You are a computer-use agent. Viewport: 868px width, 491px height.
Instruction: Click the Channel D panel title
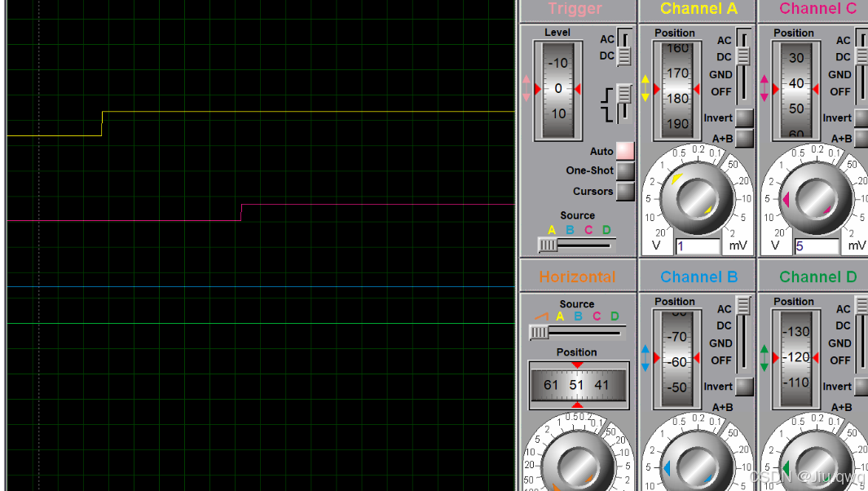817,277
